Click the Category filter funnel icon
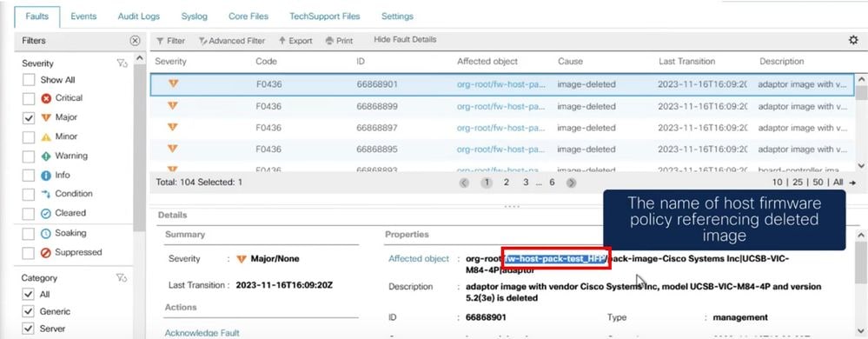Image resolution: width=868 pixels, height=339 pixels. (122, 277)
